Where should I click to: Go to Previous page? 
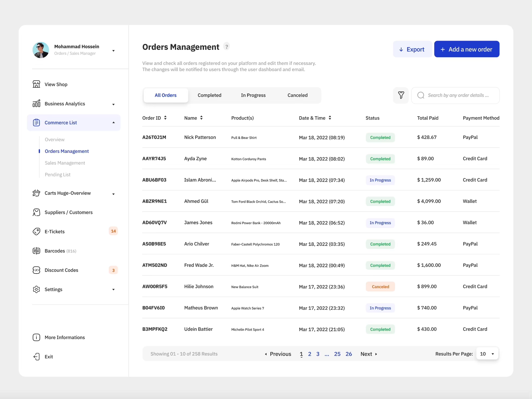click(278, 354)
